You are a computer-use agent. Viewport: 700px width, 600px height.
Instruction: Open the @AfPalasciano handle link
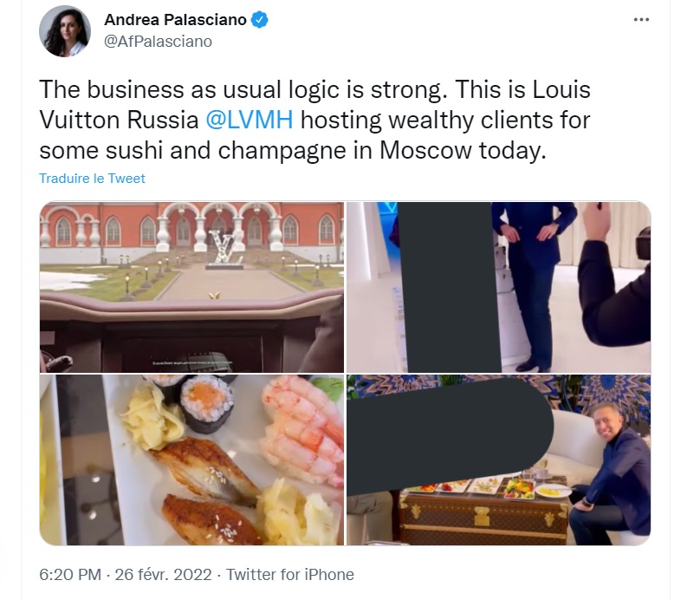pos(158,42)
